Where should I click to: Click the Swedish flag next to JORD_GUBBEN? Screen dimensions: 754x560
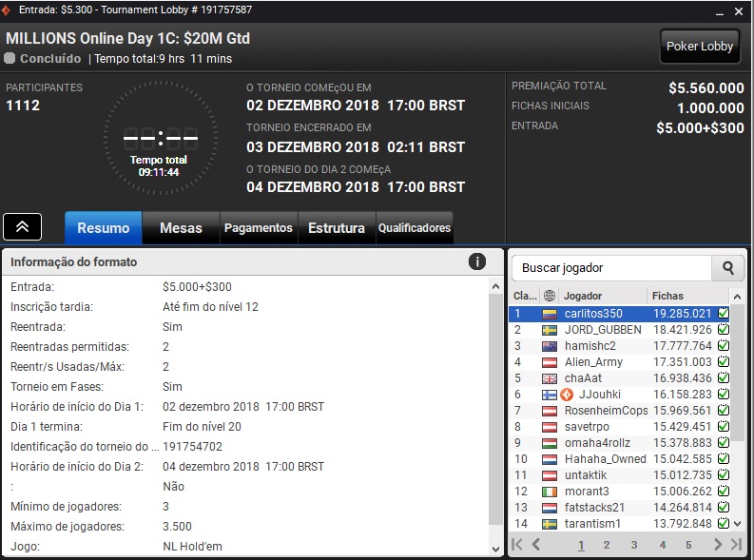(x=550, y=330)
